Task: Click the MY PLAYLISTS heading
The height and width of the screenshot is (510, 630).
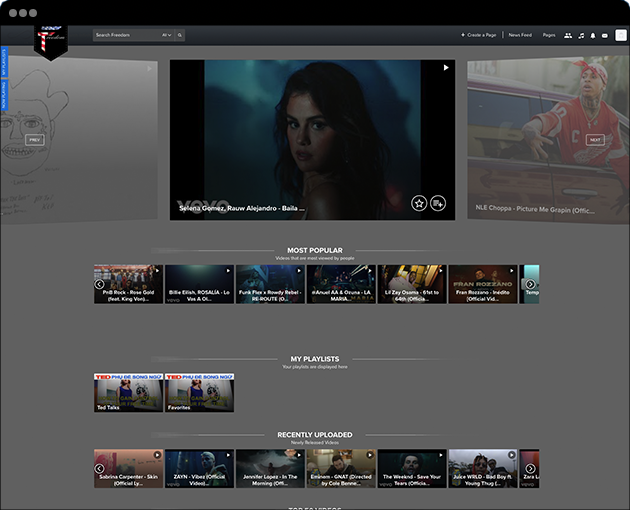Action: coord(315,359)
